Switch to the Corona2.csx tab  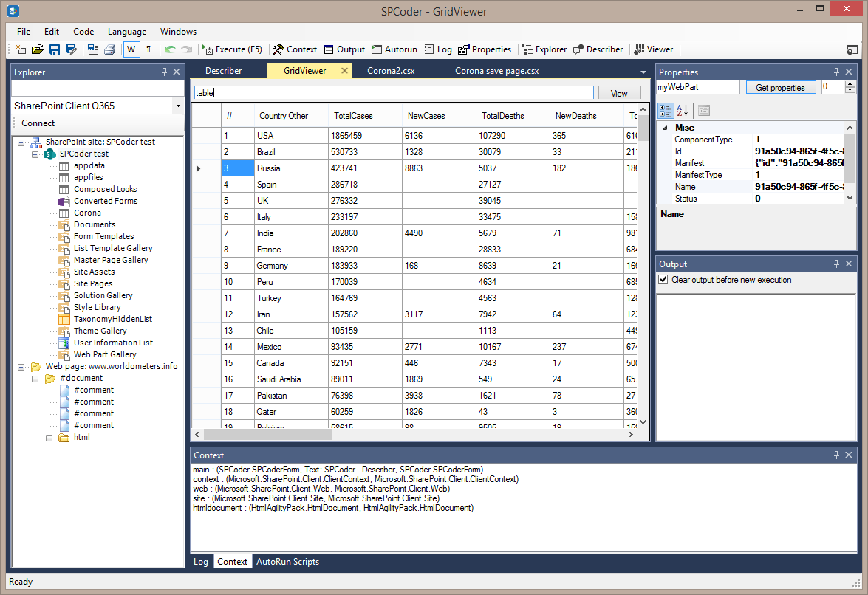(x=391, y=71)
